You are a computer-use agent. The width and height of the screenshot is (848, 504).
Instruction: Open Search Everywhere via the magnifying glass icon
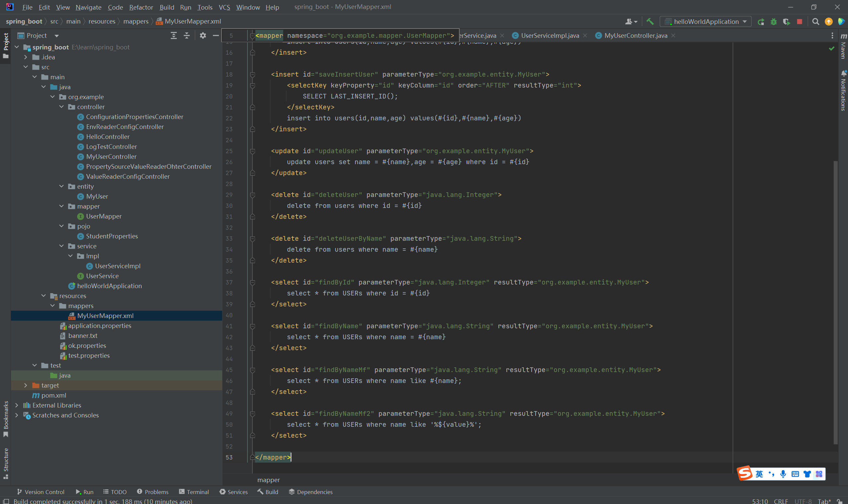point(815,22)
